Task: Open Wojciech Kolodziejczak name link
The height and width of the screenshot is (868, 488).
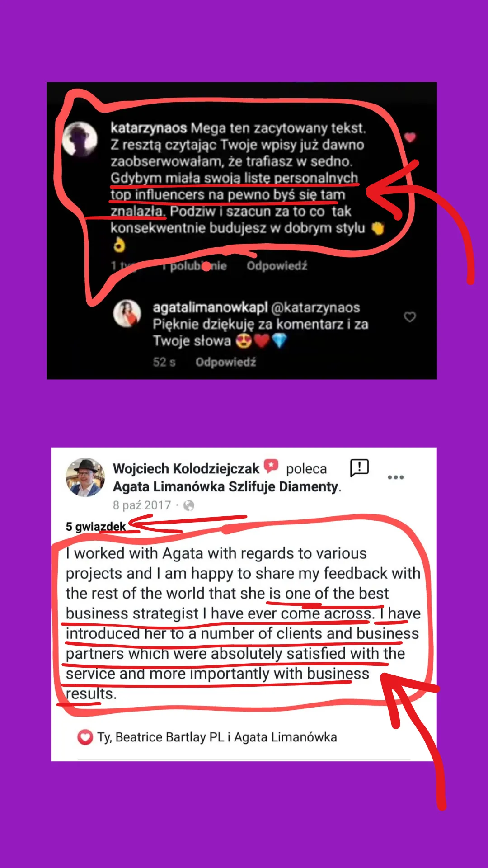Action: 186,468
